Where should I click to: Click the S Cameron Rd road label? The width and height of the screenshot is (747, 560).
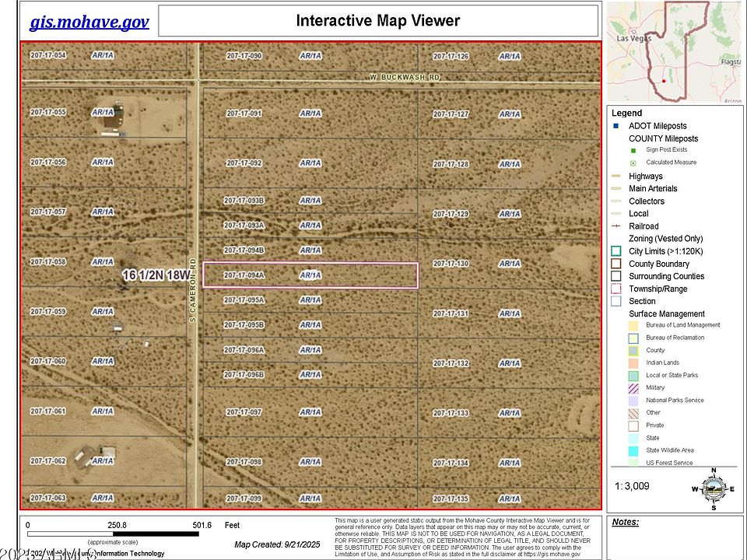pos(191,291)
